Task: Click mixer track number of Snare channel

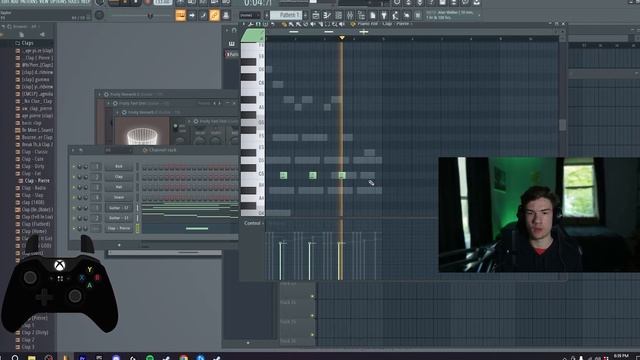Action: click(96, 198)
